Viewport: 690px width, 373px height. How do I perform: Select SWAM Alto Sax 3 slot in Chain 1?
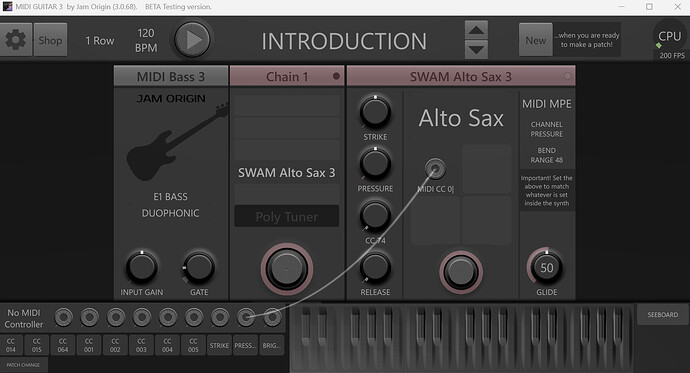pos(286,172)
